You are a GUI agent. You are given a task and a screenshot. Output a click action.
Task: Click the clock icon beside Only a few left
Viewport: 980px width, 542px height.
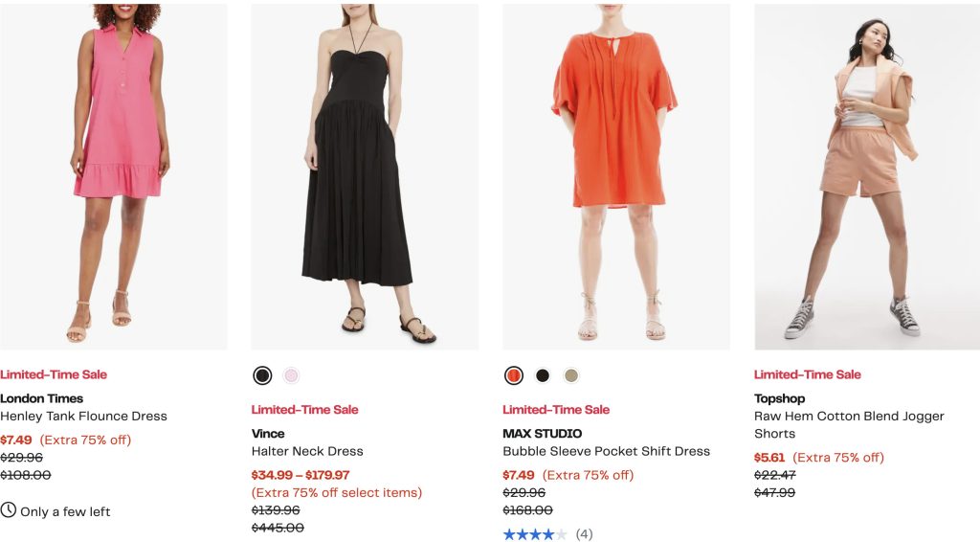point(9,510)
